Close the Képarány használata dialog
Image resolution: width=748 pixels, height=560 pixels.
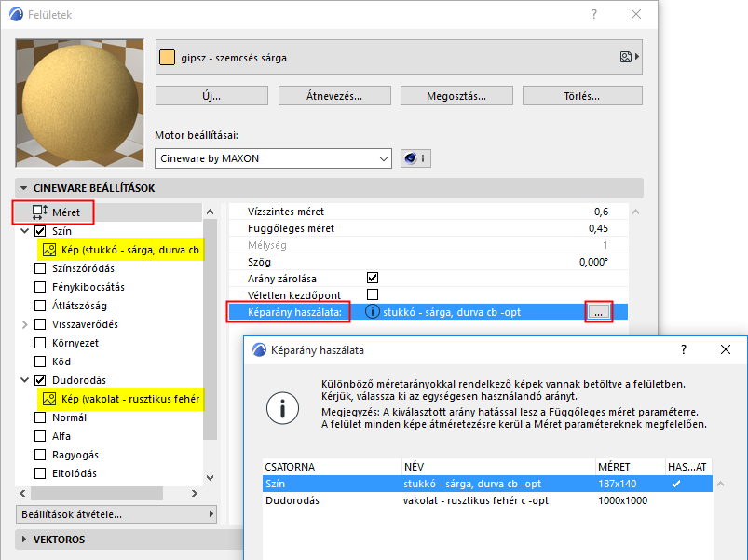pyautogui.click(x=726, y=349)
